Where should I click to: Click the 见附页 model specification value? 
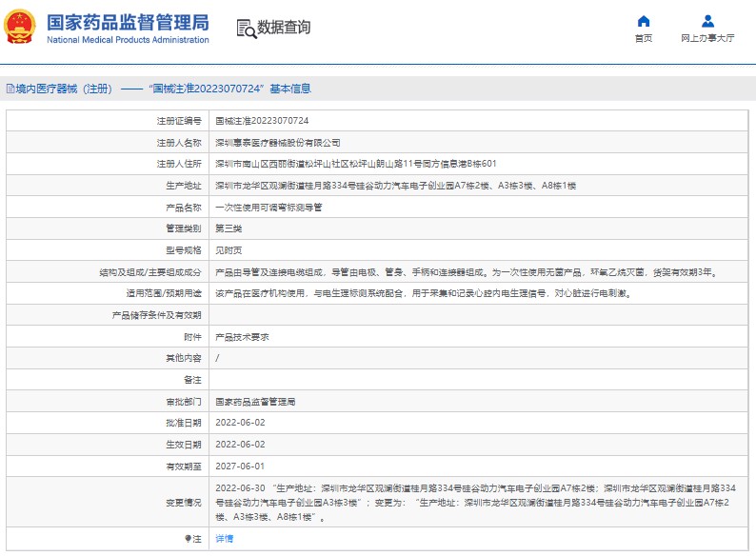tap(229, 250)
